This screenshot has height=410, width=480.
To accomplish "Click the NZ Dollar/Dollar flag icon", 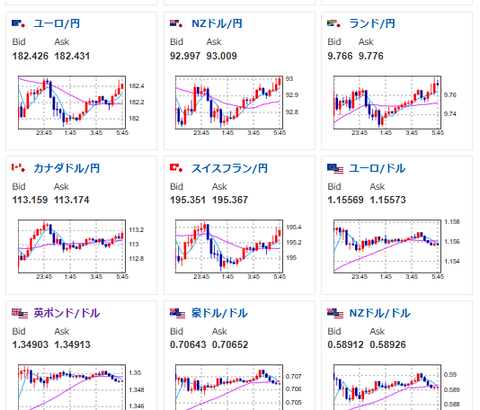I will 335,314.
